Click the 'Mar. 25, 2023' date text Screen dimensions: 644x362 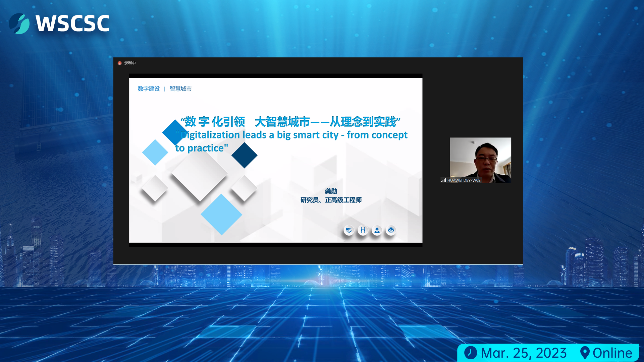pos(524,353)
